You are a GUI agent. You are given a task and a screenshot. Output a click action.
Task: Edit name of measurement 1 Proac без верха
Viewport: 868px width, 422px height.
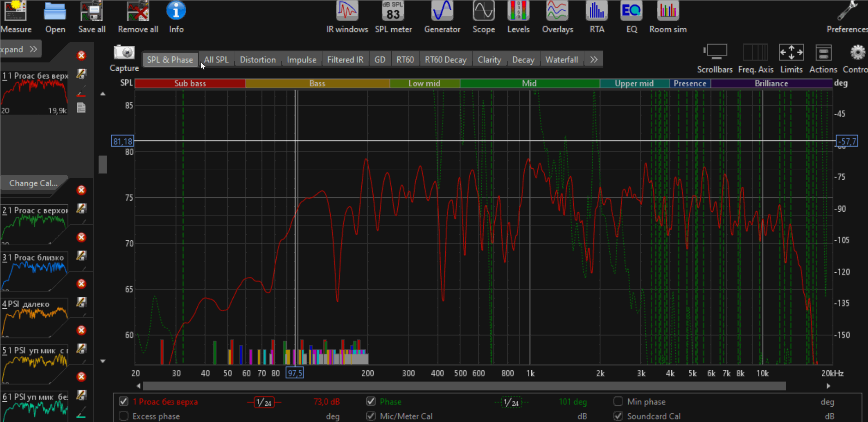click(x=81, y=74)
